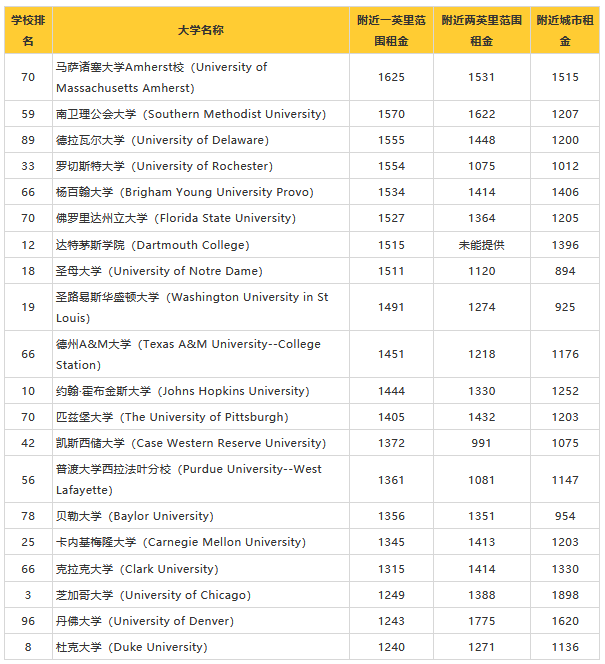Select University of Massachusetts Amherst name cell
This screenshot has width=605, height=664.
coord(201,77)
